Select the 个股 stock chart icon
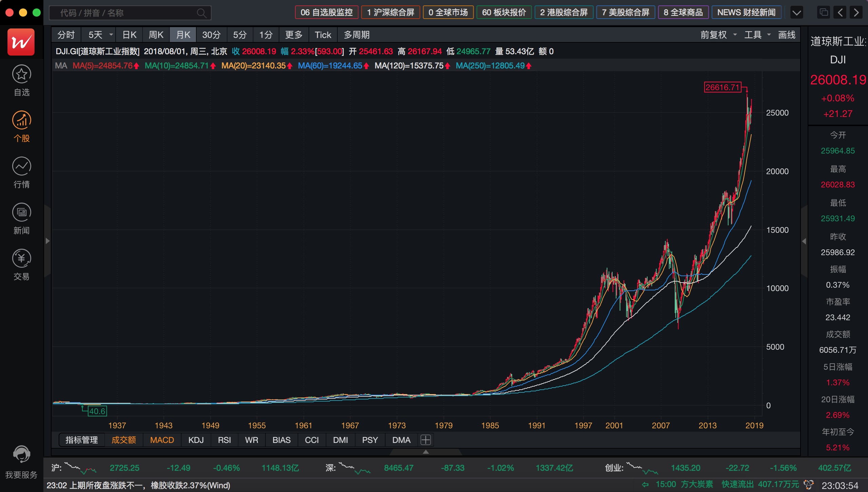868x492 pixels. (x=22, y=120)
